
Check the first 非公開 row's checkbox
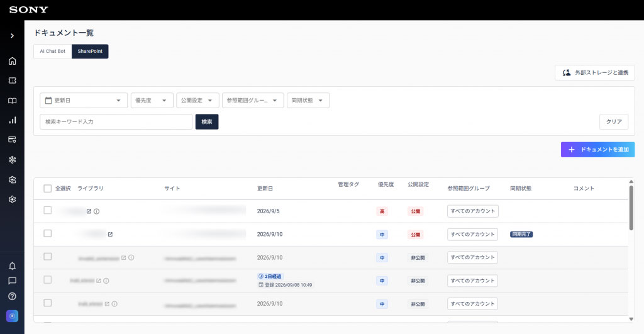point(48,257)
